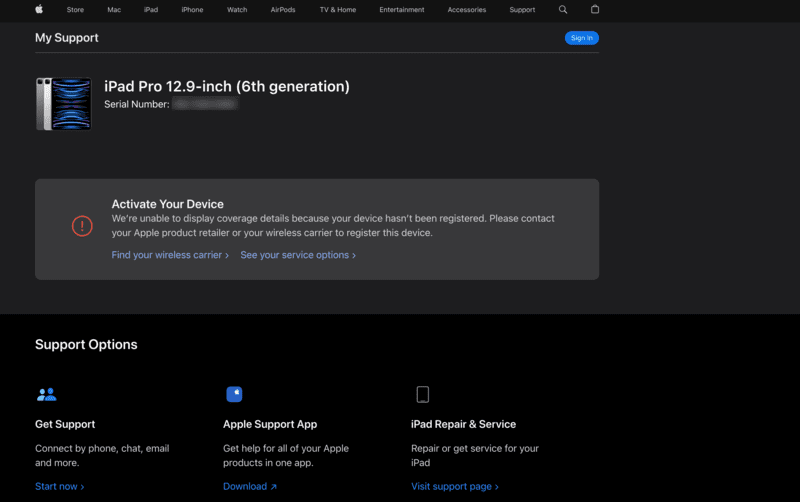Click the iPad Repair & Service title

click(x=463, y=424)
